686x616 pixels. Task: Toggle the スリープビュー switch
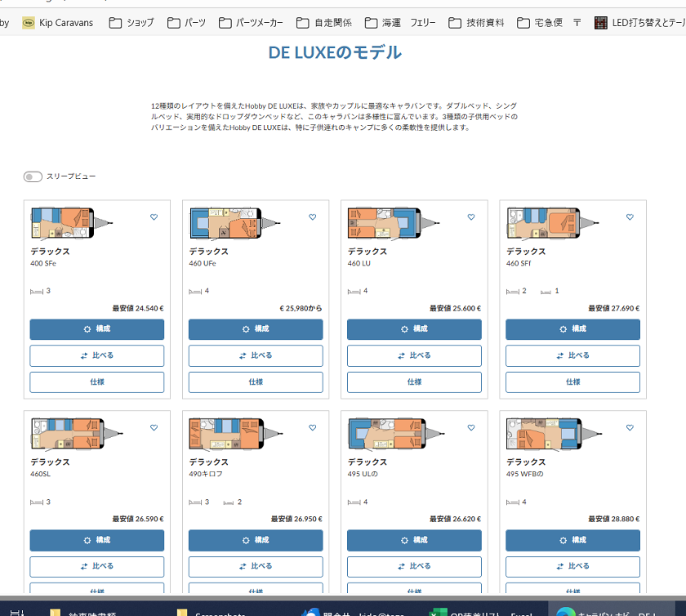pyautogui.click(x=33, y=176)
